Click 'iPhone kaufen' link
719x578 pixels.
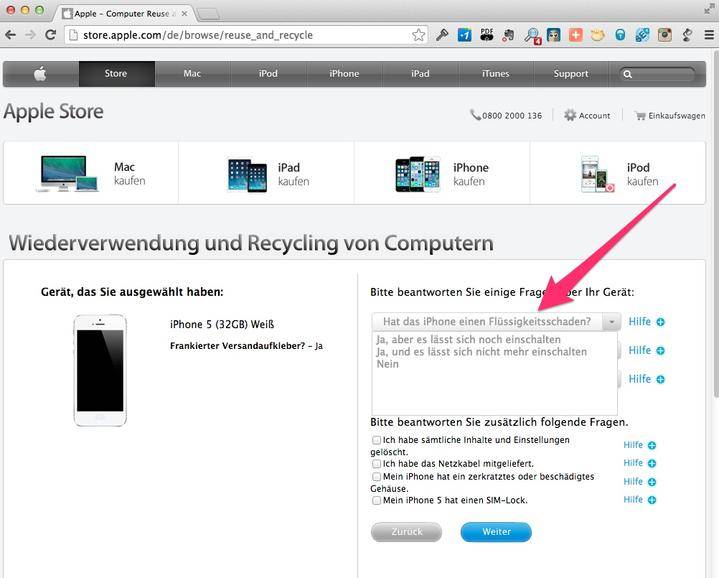click(442, 175)
